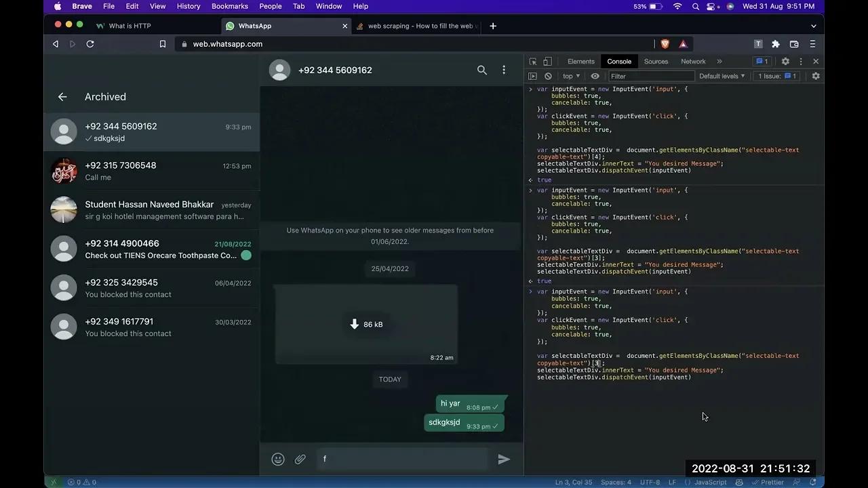The width and height of the screenshot is (868, 488).
Task: Click the emoji picker in message box
Action: pos(278,459)
